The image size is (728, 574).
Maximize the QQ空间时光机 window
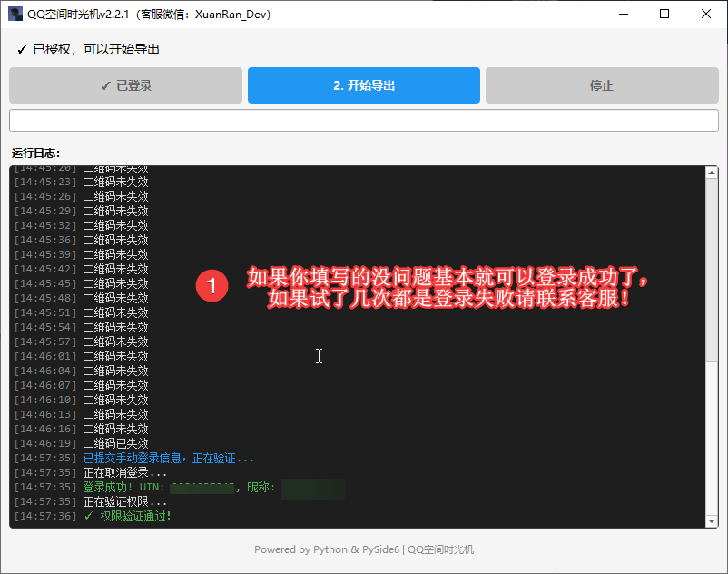click(x=664, y=15)
